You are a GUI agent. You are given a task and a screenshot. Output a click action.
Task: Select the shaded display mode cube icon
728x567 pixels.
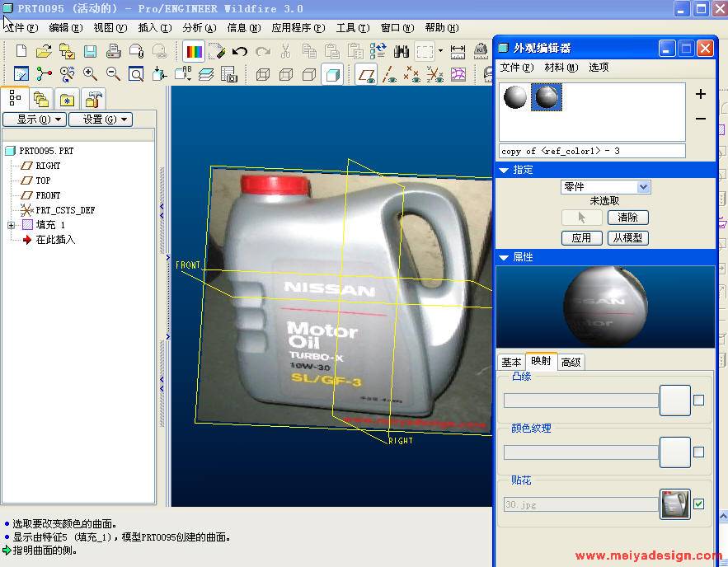click(332, 74)
